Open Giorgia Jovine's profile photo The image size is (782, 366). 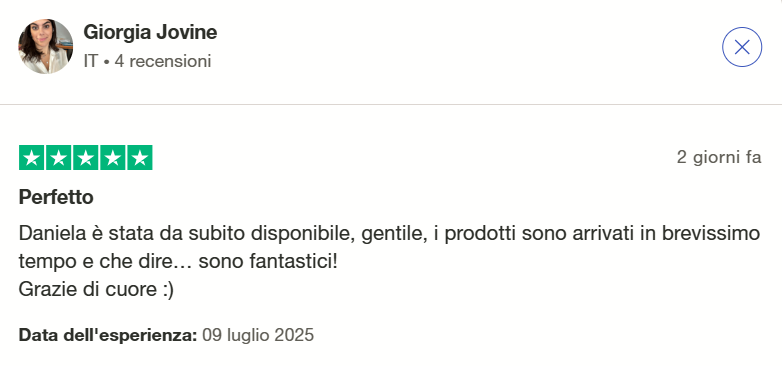click(45, 46)
